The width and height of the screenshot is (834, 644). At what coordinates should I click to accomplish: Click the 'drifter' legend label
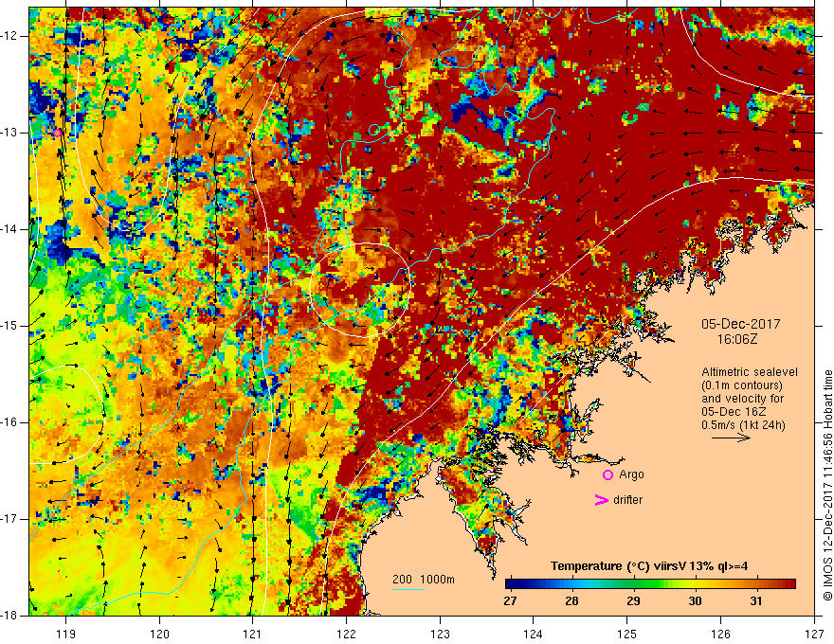click(x=627, y=500)
